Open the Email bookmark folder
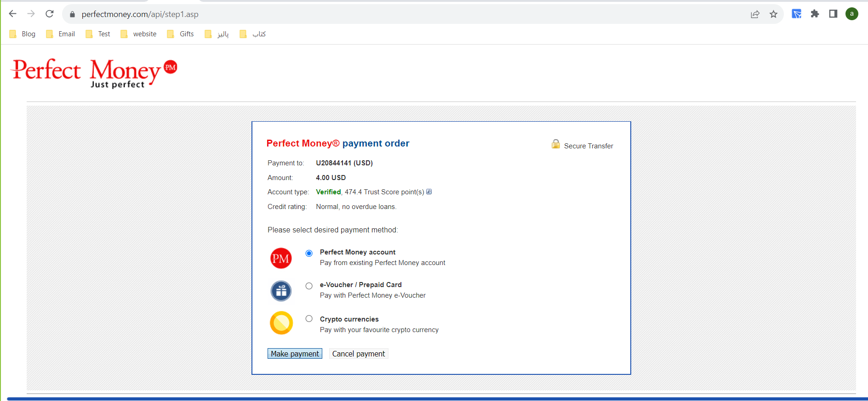The image size is (868, 401). (x=60, y=34)
